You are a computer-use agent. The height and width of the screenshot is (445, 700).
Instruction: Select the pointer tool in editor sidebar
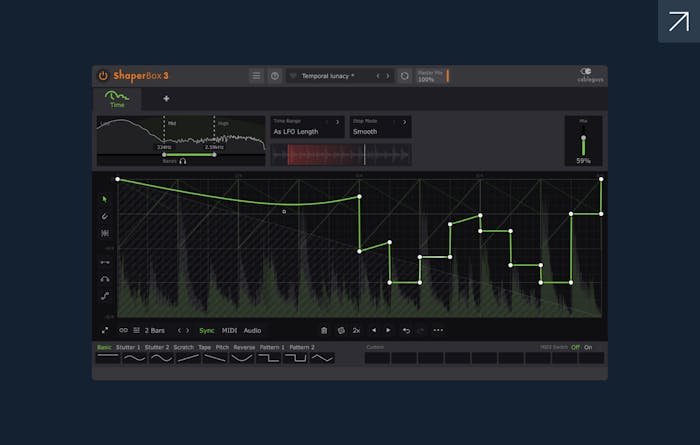[105, 199]
